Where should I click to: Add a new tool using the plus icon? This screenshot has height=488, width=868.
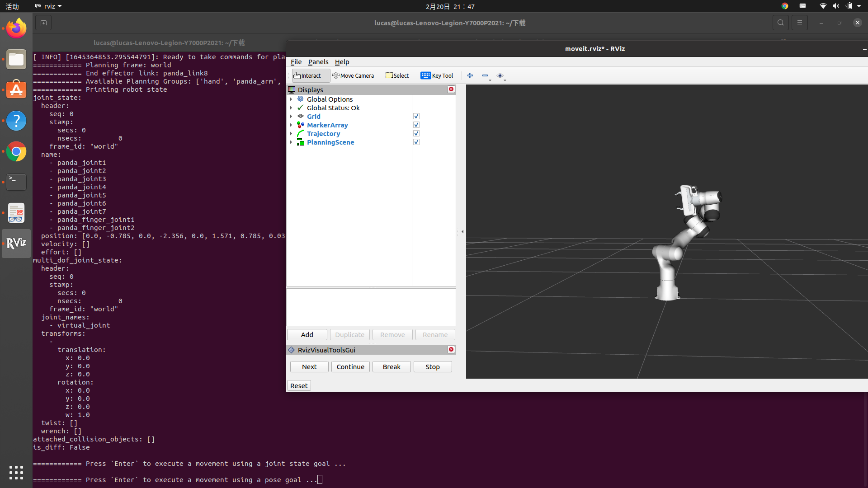(470, 75)
